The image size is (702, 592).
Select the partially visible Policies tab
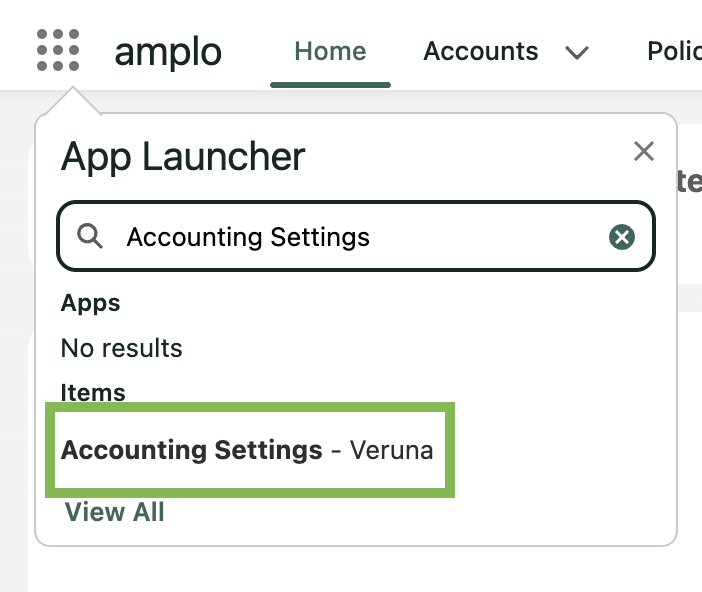click(x=674, y=51)
